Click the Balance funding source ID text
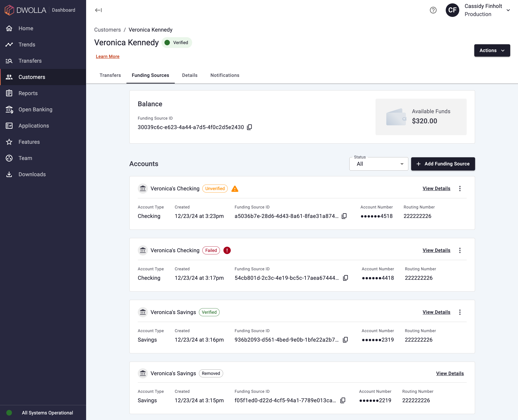The image size is (518, 420). 191,127
